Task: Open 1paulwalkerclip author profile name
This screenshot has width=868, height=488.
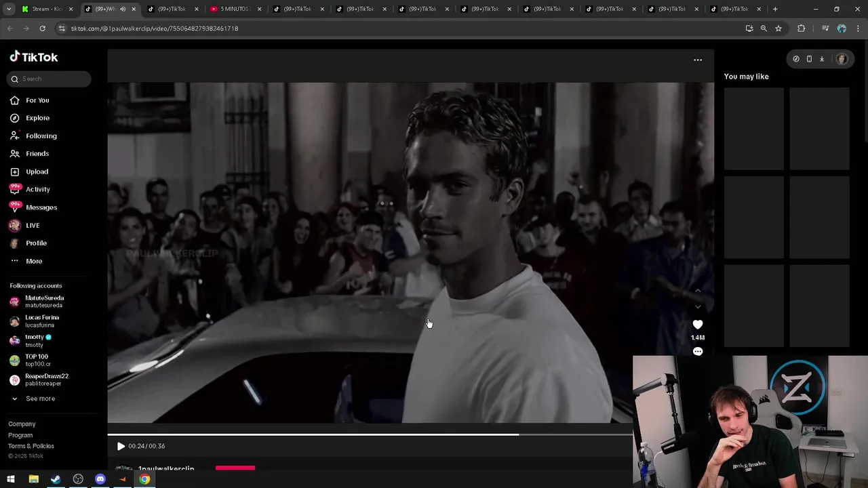Action: coord(166,469)
